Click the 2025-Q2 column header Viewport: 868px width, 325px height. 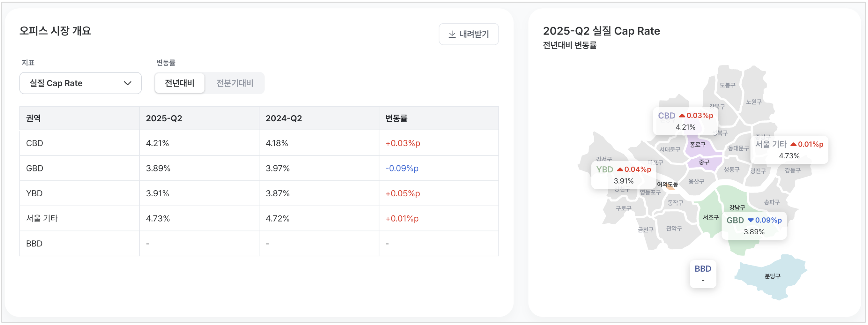click(164, 118)
